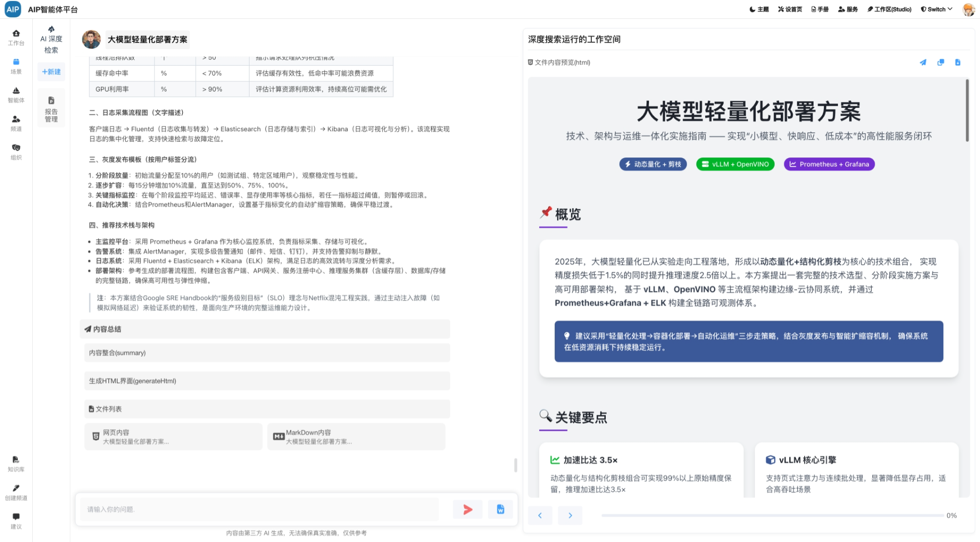980x542 pixels.
Task: Click the paper plane icon in preview header
Action: pos(923,63)
